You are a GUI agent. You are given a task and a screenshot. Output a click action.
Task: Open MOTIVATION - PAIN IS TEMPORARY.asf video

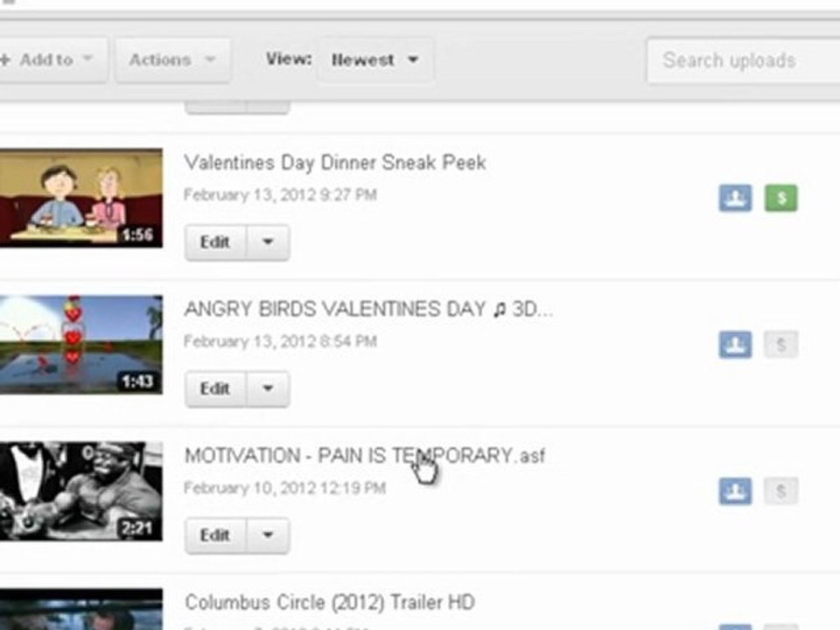pyautogui.click(x=365, y=455)
